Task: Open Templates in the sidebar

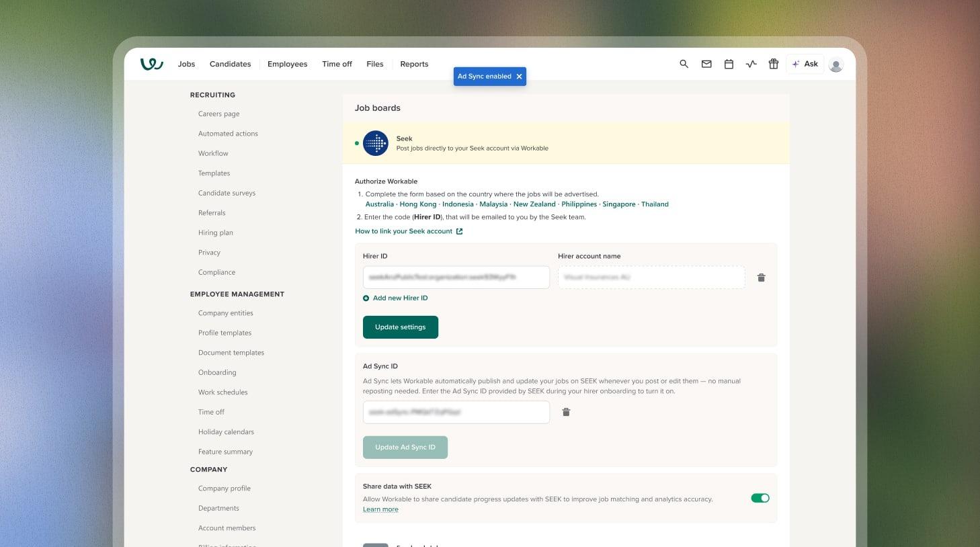Action: (x=214, y=173)
